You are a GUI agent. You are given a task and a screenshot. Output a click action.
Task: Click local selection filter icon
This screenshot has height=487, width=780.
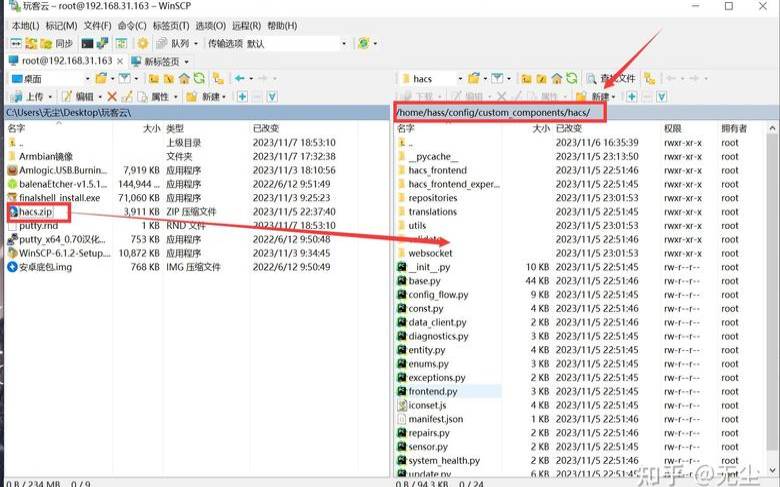272,97
